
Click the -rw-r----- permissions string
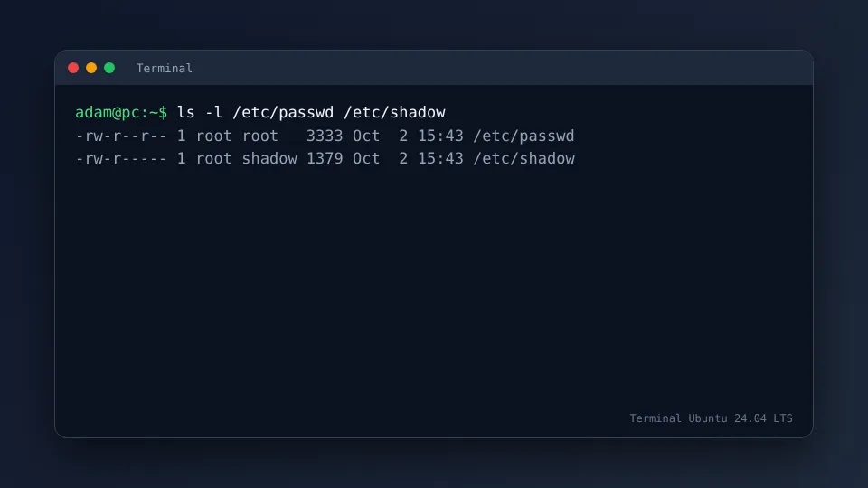(121, 159)
